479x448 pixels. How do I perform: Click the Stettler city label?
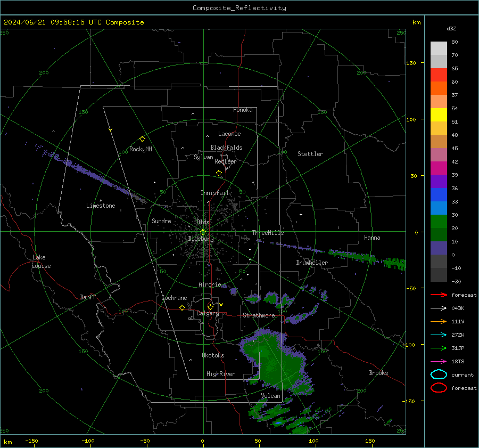[x=310, y=154]
